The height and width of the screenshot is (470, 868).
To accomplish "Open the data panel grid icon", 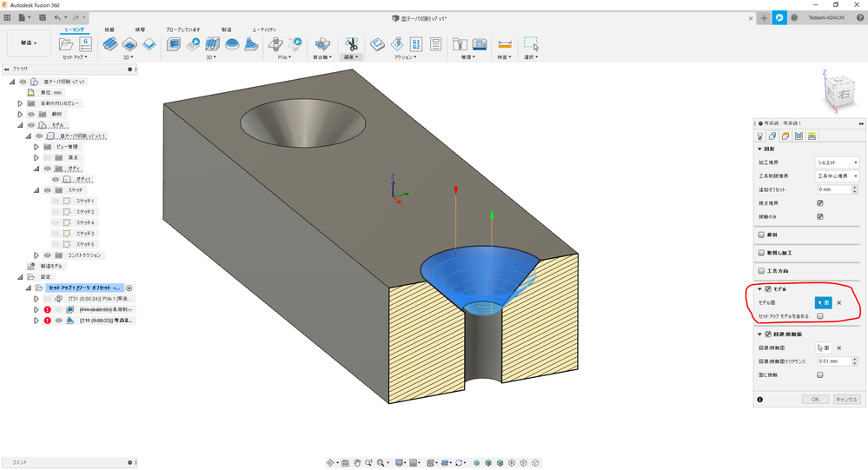I will coord(7,17).
